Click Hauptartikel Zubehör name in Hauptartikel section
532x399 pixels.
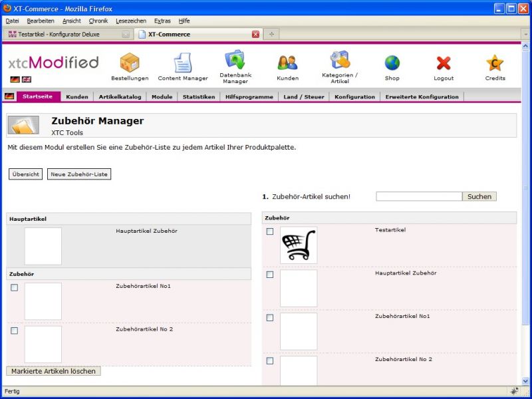(146, 231)
